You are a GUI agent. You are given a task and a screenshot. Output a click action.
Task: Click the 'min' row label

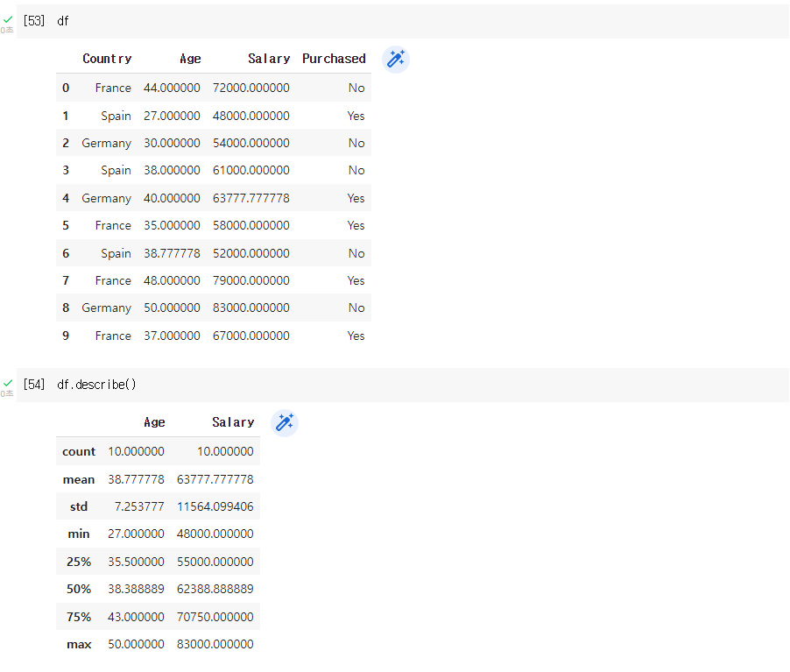pyautogui.click(x=79, y=534)
